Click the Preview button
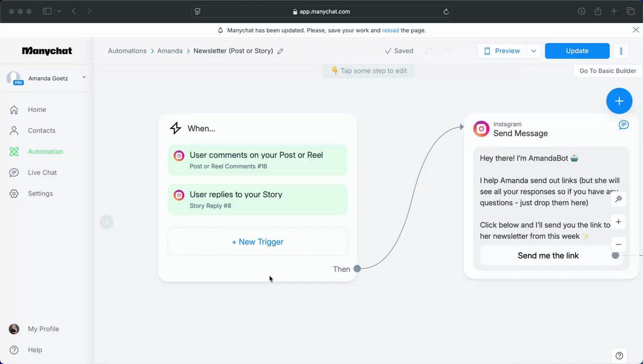Viewport: 643px width, 364px height. [502, 51]
